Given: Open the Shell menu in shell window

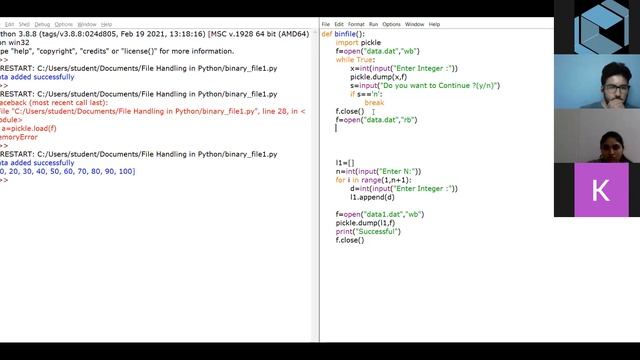Looking at the screenshot, I should pos(24,24).
